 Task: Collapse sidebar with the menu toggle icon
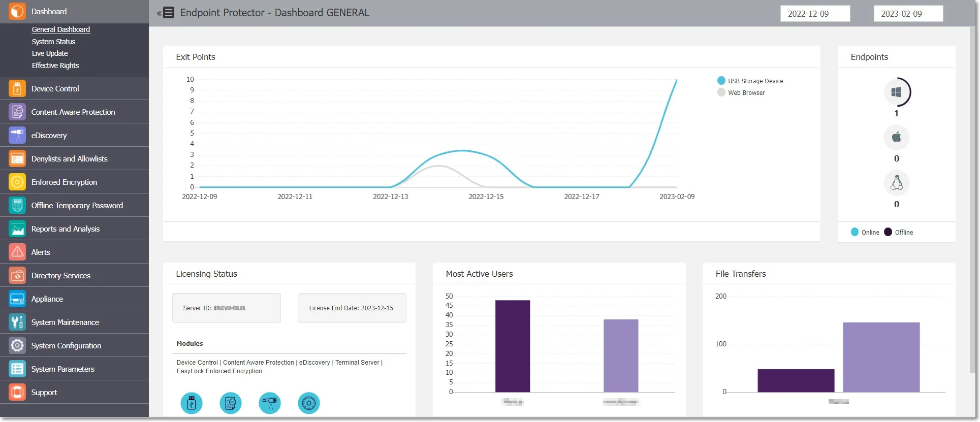[166, 13]
